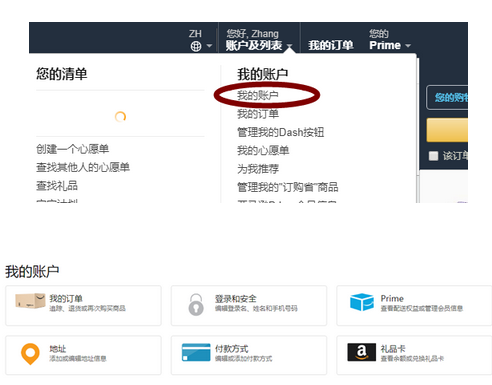The width and height of the screenshot is (492, 385).
Task: Toggle the 该订单 checkbox on the right
Action: click(433, 156)
